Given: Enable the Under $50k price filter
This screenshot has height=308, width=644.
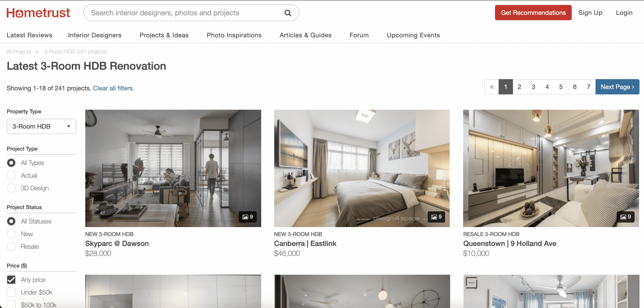Looking at the screenshot, I should pyautogui.click(x=11, y=292).
